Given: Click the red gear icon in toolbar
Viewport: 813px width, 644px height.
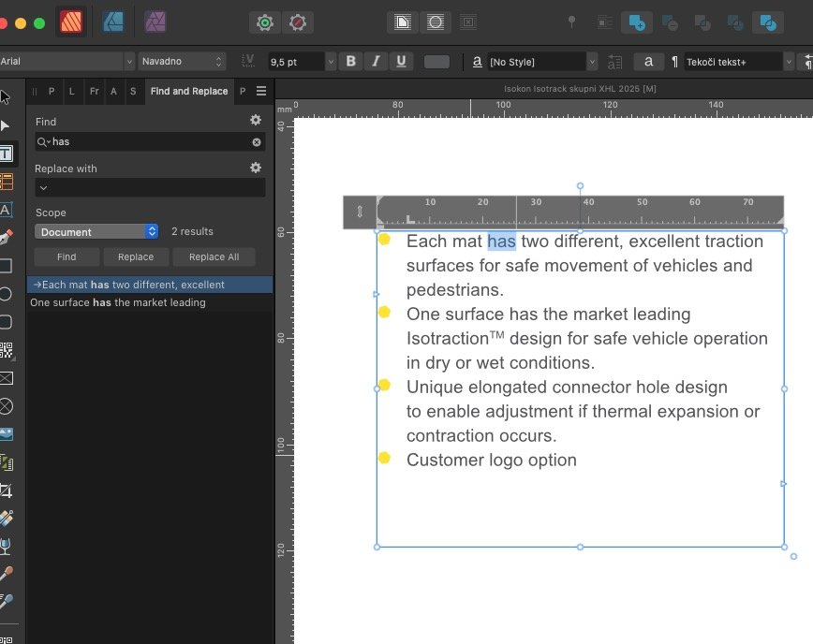Looking at the screenshot, I should (x=298, y=22).
